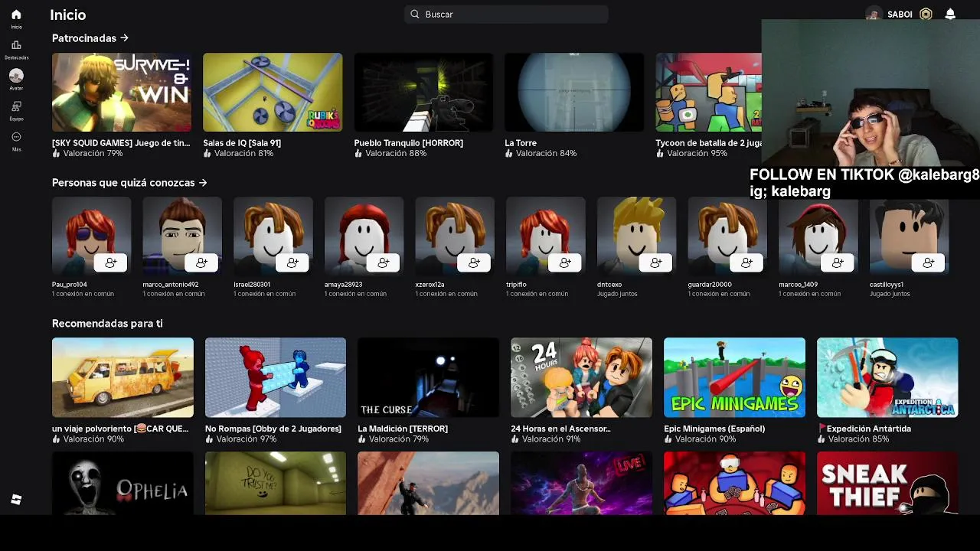Screen dimensions: 980x551
Task: Add friend marco_antonio492
Action: pyautogui.click(x=201, y=262)
